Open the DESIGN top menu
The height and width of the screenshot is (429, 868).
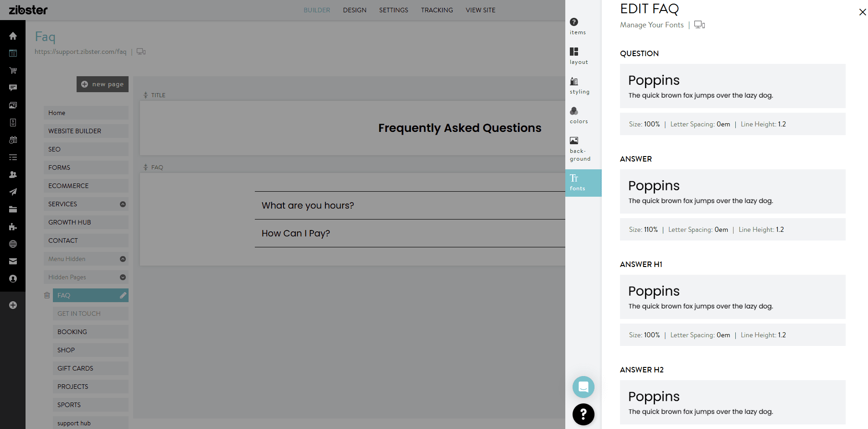pos(355,10)
